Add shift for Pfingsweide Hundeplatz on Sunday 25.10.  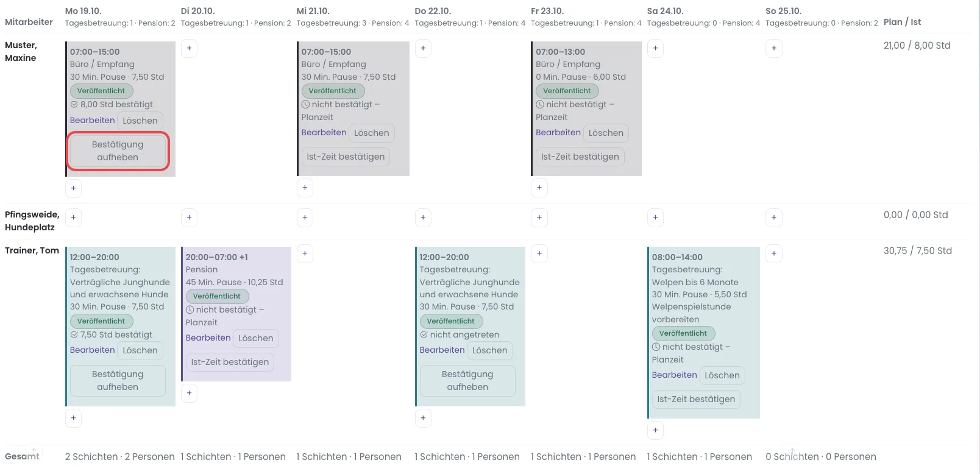pyautogui.click(x=773, y=218)
